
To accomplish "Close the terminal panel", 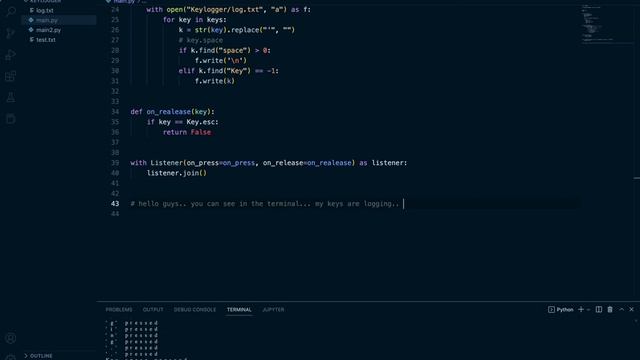I will coord(631,310).
